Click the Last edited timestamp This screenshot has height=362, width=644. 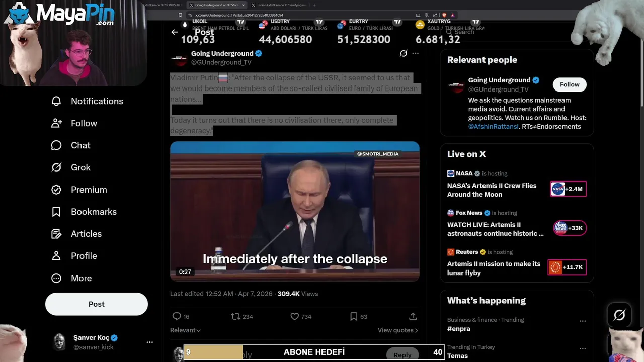coord(221,294)
